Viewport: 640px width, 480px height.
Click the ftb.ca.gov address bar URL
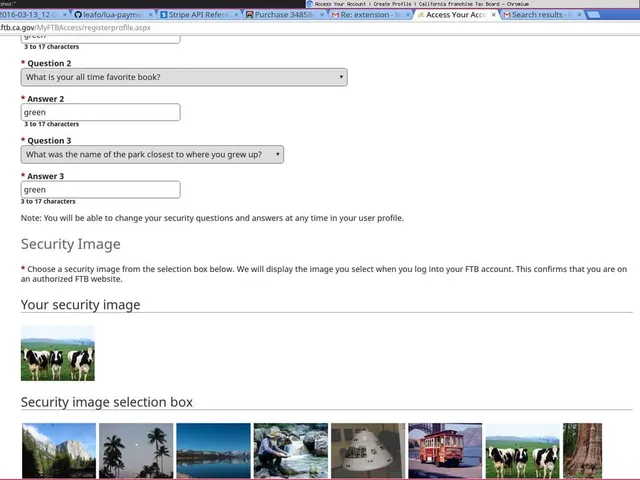[x=75, y=28]
